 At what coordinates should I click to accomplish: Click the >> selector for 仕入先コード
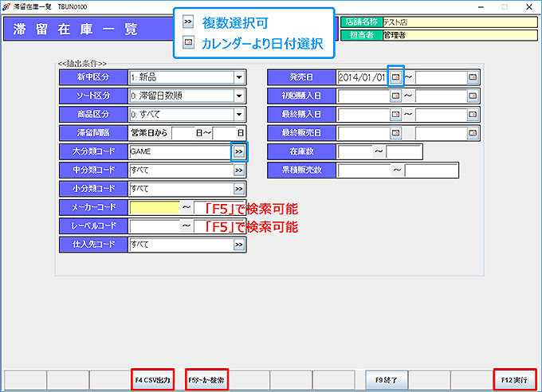tap(239, 245)
